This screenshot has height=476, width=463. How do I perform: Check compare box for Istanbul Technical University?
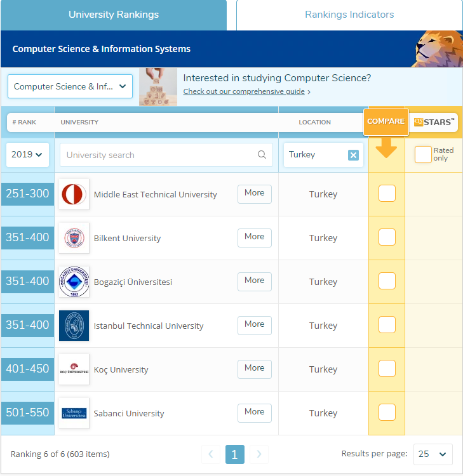[x=387, y=324]
